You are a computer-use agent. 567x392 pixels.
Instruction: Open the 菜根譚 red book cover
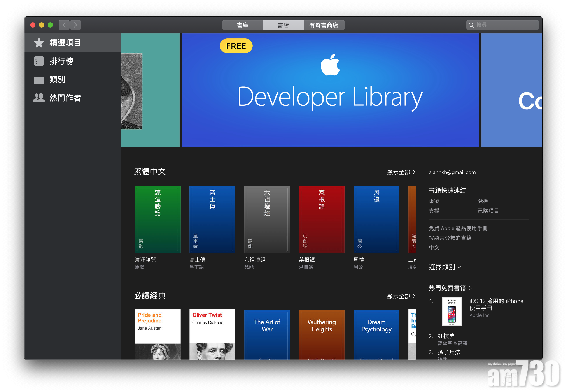point(321,219)
